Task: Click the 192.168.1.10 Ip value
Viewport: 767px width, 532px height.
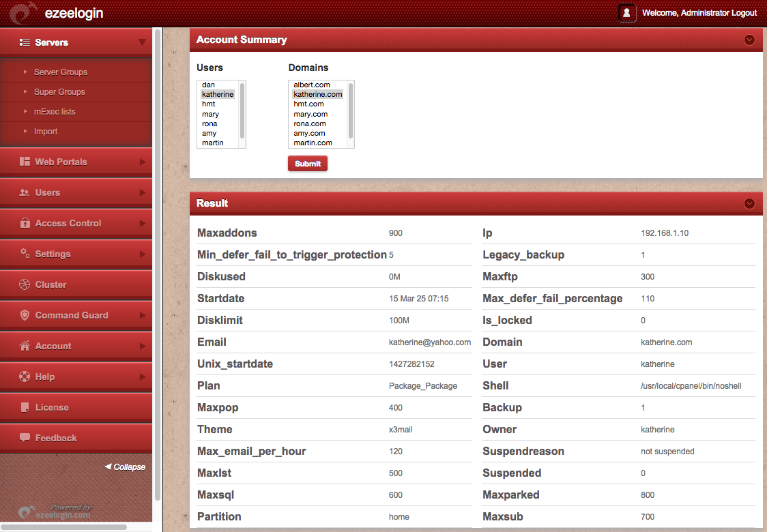Action: (665, 233)
